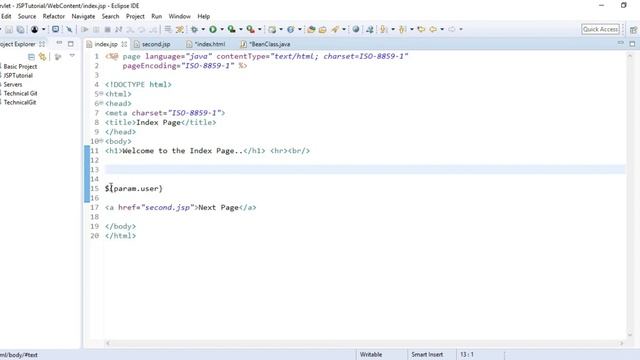Open the Help menu

tap(204, 16)
